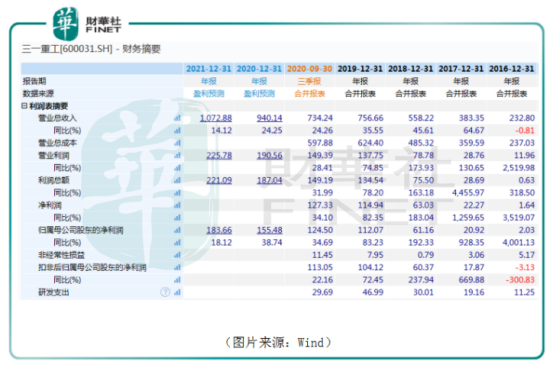Open trend chart icon for 利润总额

pyautogui.click(x=177, y=181)
